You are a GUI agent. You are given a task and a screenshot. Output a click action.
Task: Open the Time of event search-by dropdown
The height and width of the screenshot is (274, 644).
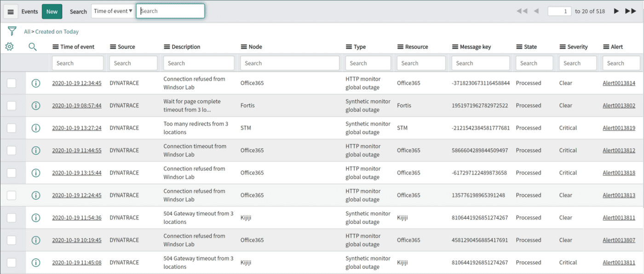pos(113,11)
